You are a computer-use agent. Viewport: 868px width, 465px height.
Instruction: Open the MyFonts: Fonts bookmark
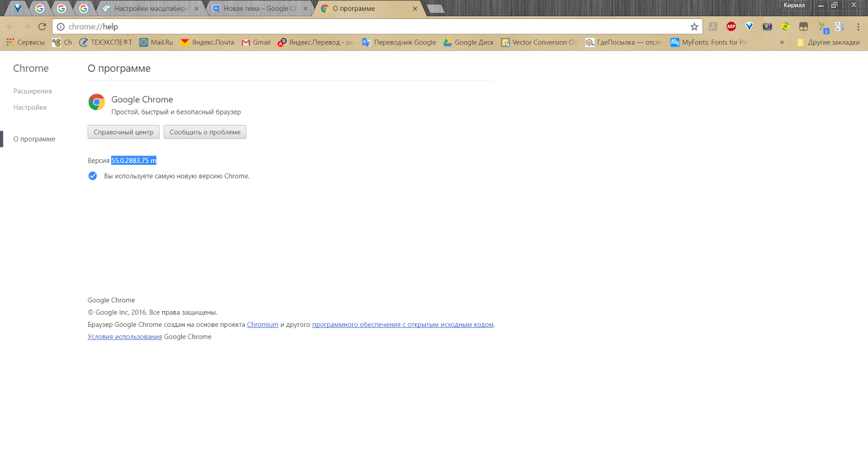click(709, 42)
